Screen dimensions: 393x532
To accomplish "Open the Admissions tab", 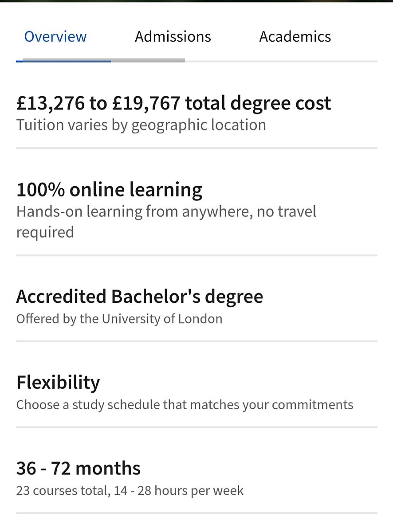I will pyautogui.click(x=173, y=36).
